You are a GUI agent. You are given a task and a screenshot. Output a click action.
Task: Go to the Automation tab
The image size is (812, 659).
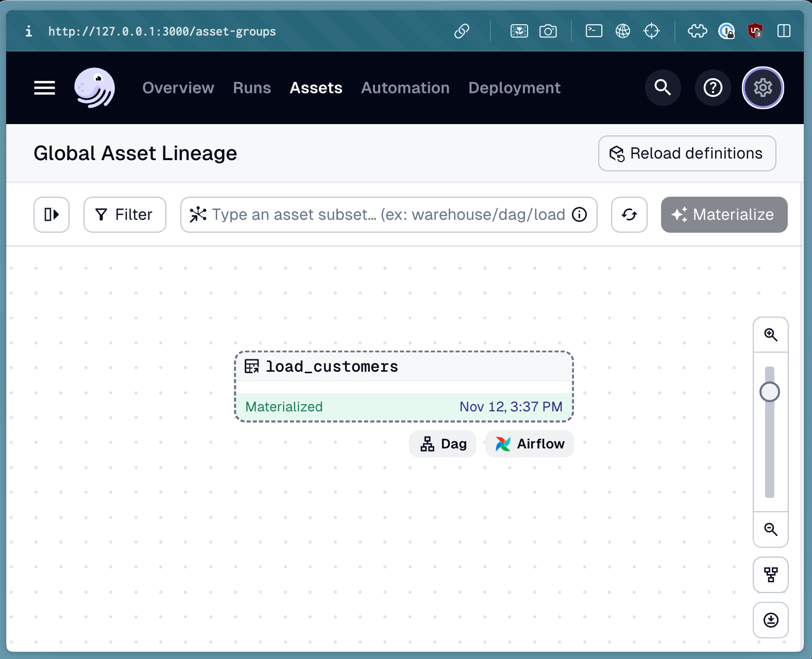click(x=405, y=88)
